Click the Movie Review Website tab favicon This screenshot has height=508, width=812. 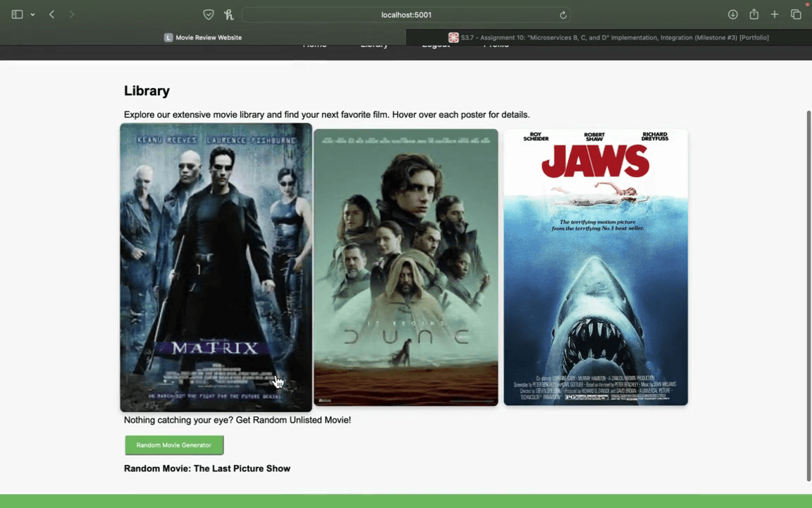pos(168,37)
